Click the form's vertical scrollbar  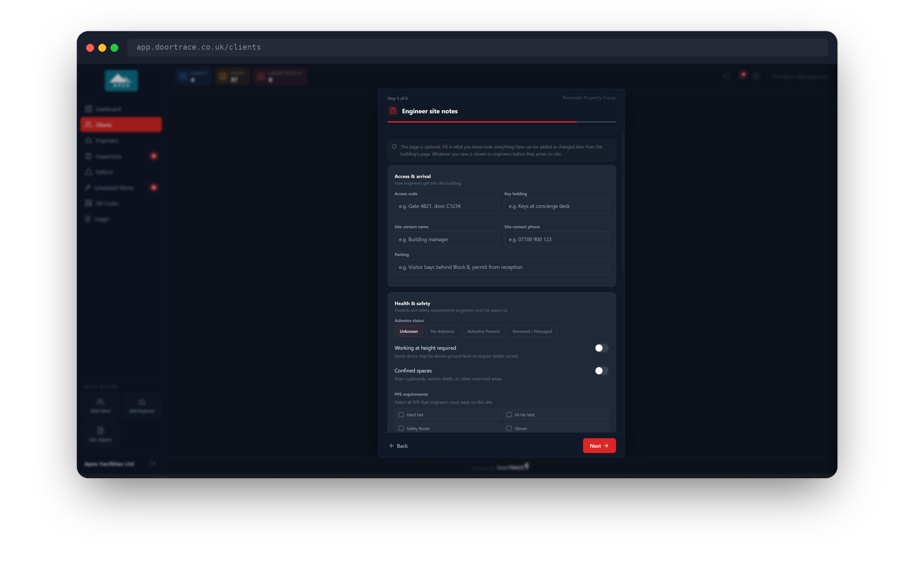tap(623, 202)
